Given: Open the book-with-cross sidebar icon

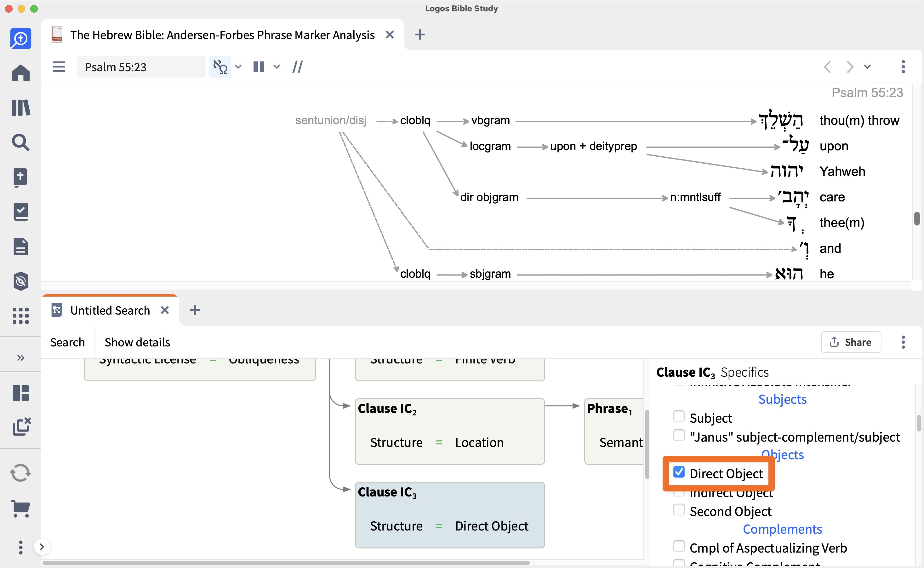Looking at the screenshot, I should point(21,177).
